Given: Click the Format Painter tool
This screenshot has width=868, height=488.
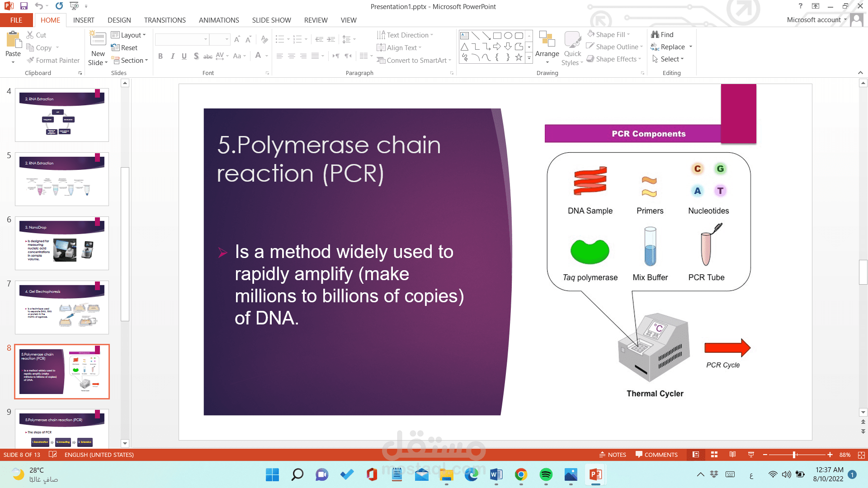Looking at the screenshot, I should (53, 60).
